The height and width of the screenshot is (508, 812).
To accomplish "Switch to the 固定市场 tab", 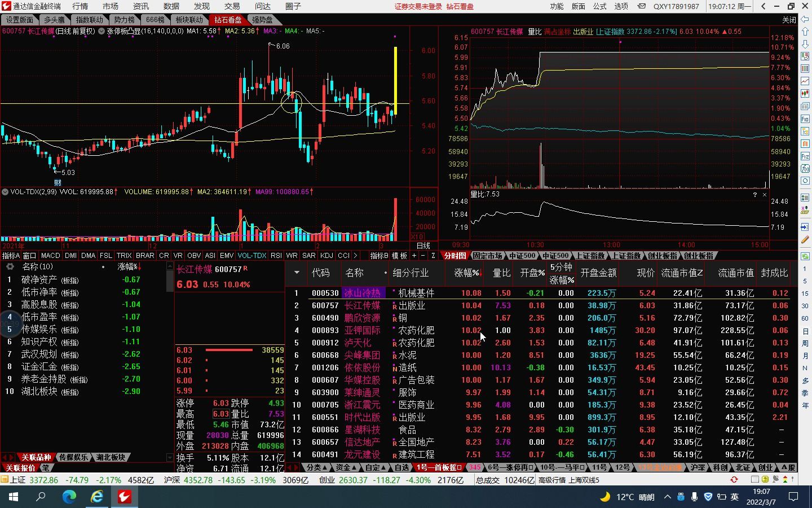I will click(488, 256).
